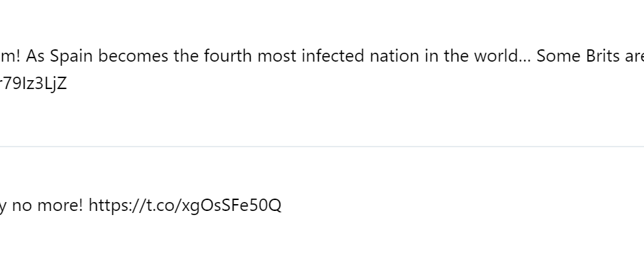Click the word "As" starting the Spain sentence

[36, 56]
